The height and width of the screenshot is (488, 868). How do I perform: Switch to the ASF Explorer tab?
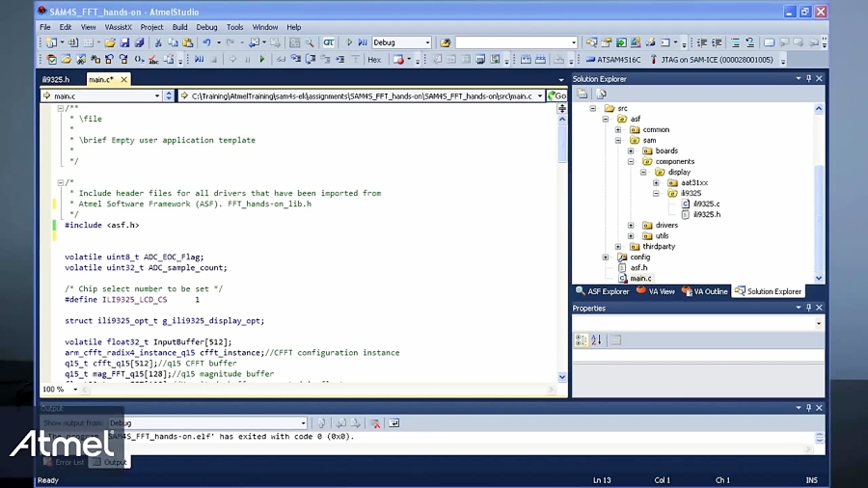[x=602, y=291]
